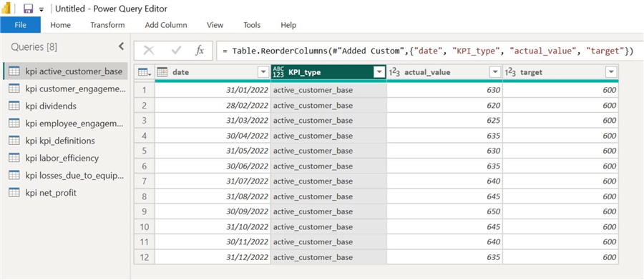Screen dimensions: 644x280
Task: Click the date cell 31/12/2022
Action: click(x=213, y=257)
